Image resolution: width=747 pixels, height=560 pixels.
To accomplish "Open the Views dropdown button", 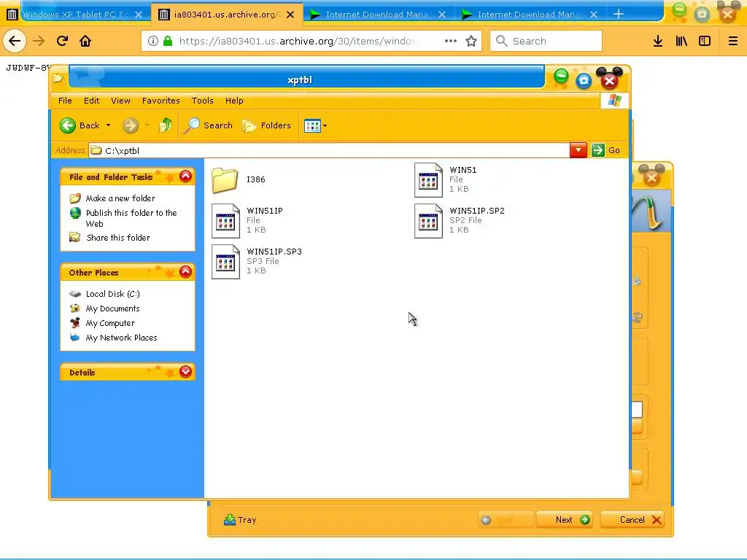I will click(315, 125).
